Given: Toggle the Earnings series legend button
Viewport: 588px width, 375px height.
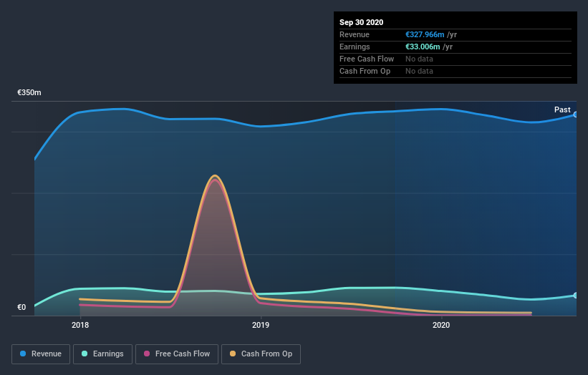Looking at the screenshot, I should 102,354.
